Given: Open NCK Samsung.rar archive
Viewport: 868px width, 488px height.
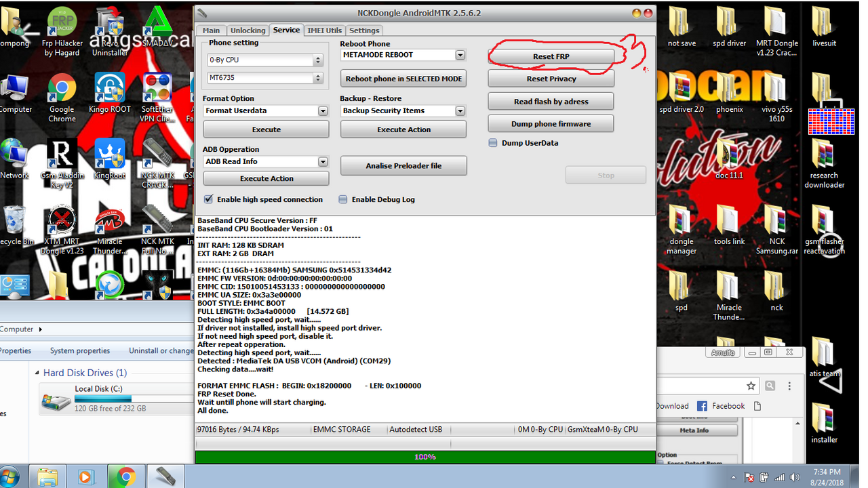Looking at the screenshot, I should pyautogui.click(x=777, y=230).
